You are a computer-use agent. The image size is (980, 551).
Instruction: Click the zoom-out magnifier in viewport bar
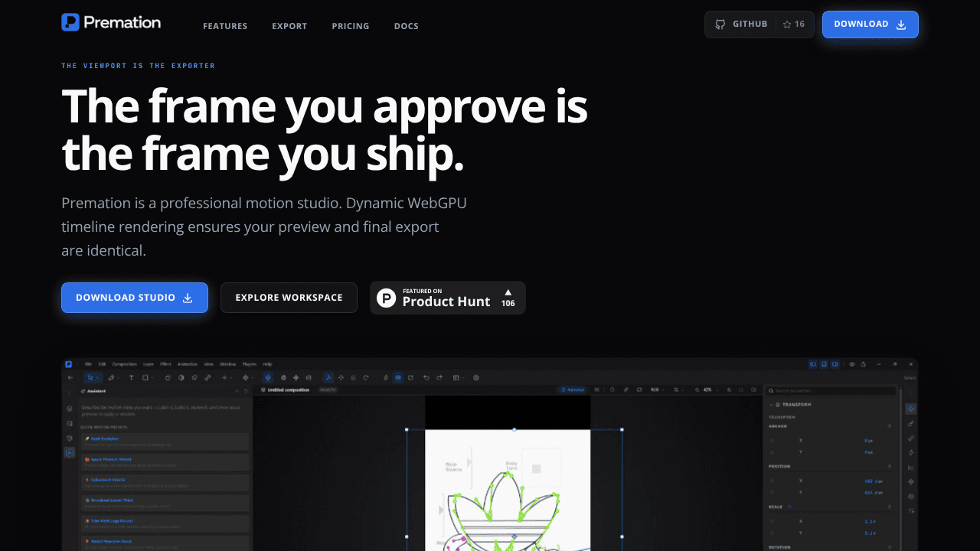coord(697,390)
